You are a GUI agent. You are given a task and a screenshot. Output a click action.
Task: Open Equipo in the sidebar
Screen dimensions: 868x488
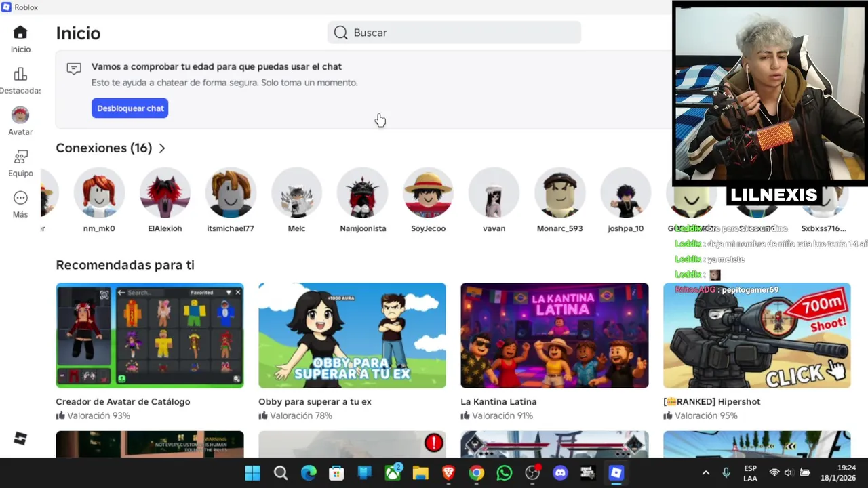click(20, 163)
